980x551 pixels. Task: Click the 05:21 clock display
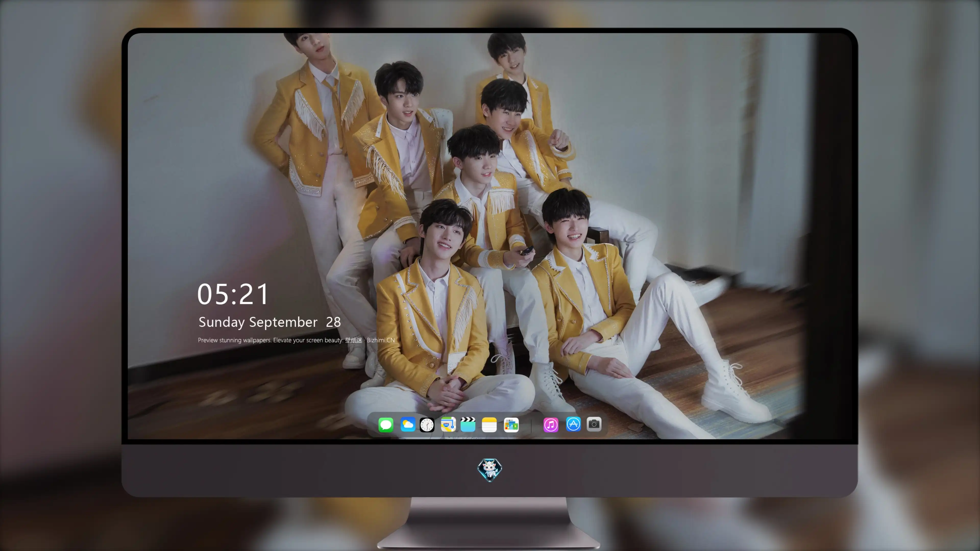tap(233, 294)
